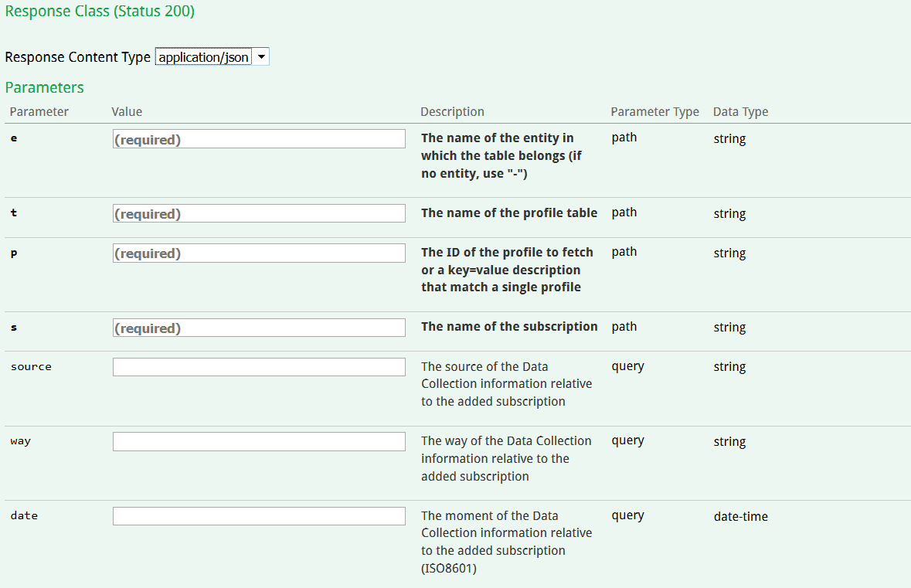Click the source parameter name label

31,367
